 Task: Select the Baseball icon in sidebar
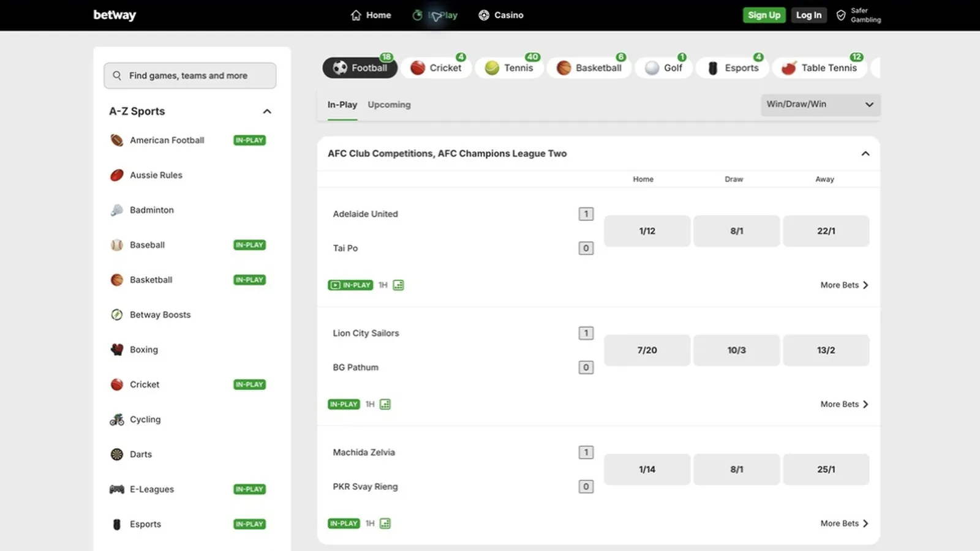tap(116, 245)
